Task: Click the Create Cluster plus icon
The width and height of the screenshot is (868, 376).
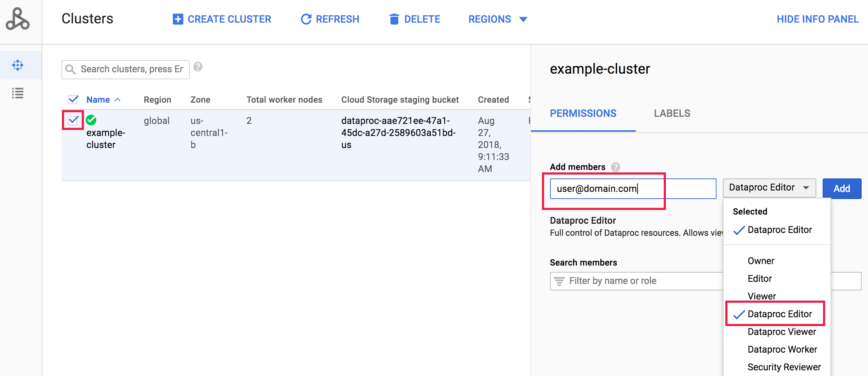Action: (x=178, y=19)
